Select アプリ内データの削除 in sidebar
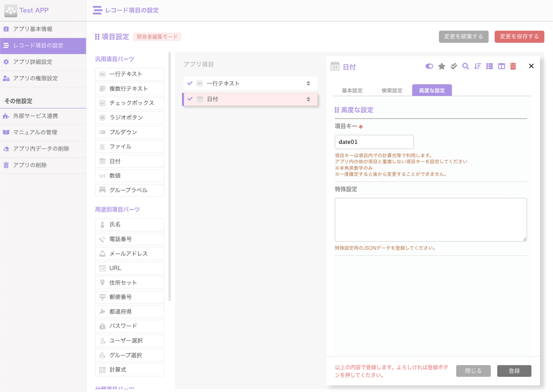553x392 pixels. click(x=43, y=149)
